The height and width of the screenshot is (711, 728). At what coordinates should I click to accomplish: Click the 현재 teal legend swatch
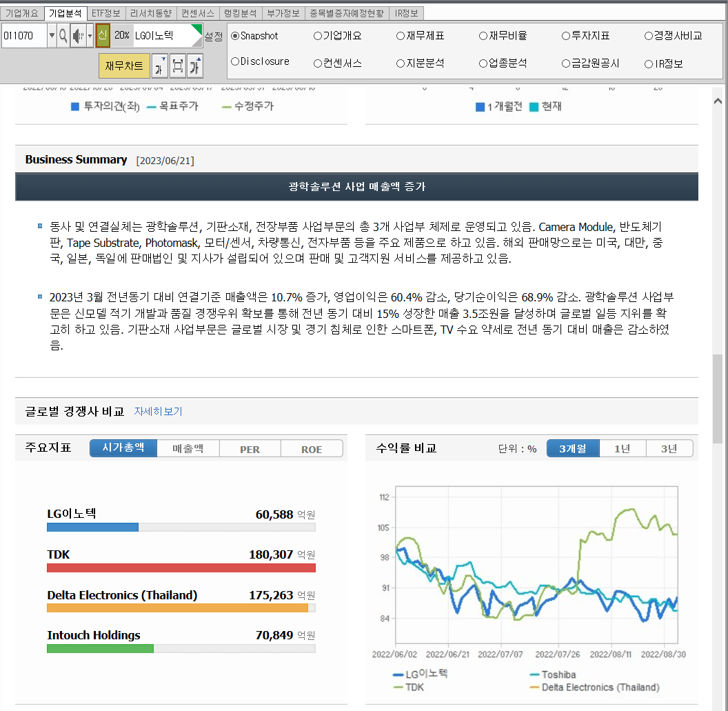click(x=534, y=108)
